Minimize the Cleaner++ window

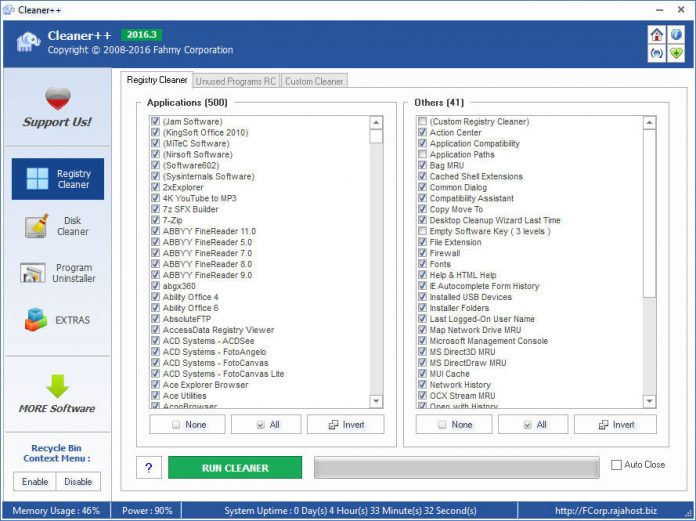[660, 9]
